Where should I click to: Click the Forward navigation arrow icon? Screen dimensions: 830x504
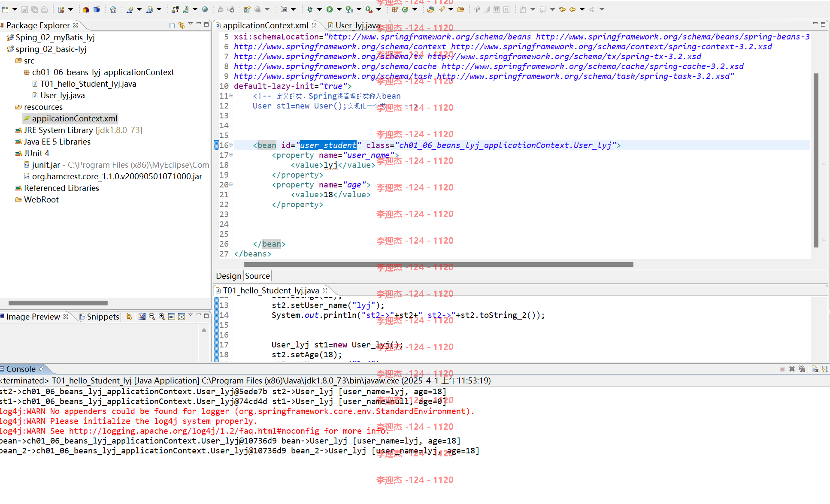[x=592, y=9]
